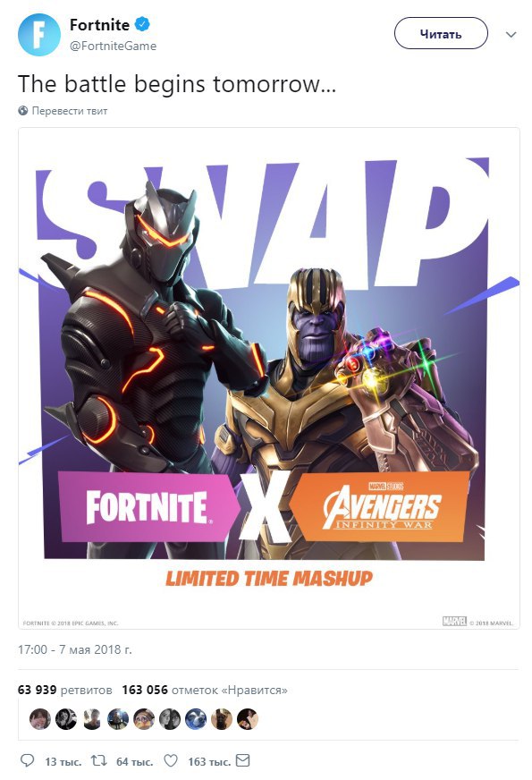Click the heart like icon
532x780 pixels.
171,760
